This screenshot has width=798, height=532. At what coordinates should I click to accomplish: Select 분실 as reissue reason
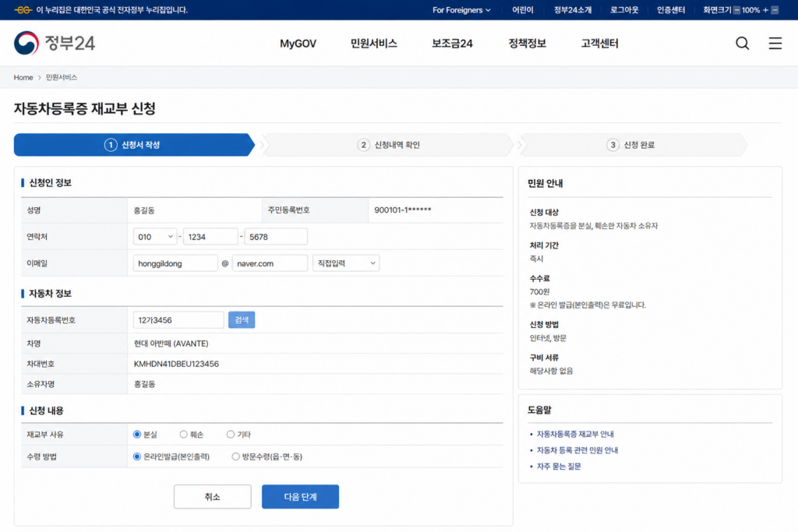137,435
